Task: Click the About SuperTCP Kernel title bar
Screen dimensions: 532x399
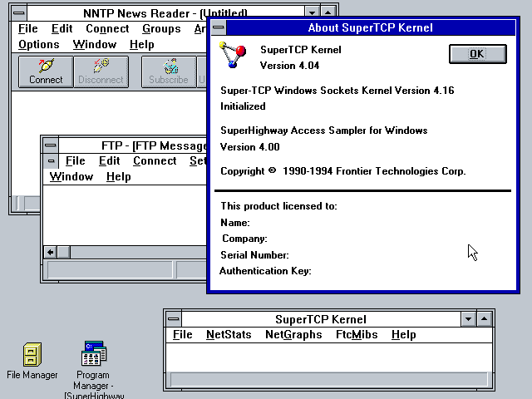Action: 371,27
